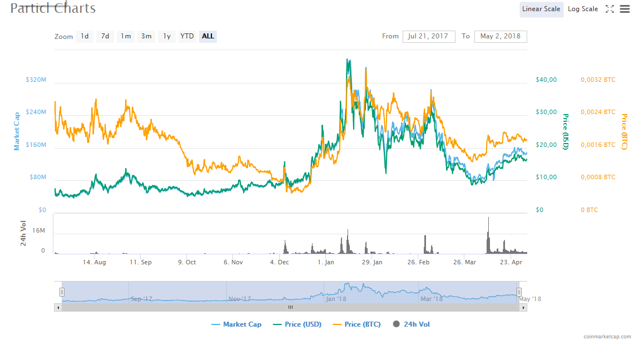Click the $160M market cap axis label
The height and width of the screenshot is (340, 644).
tap(36, 145)
